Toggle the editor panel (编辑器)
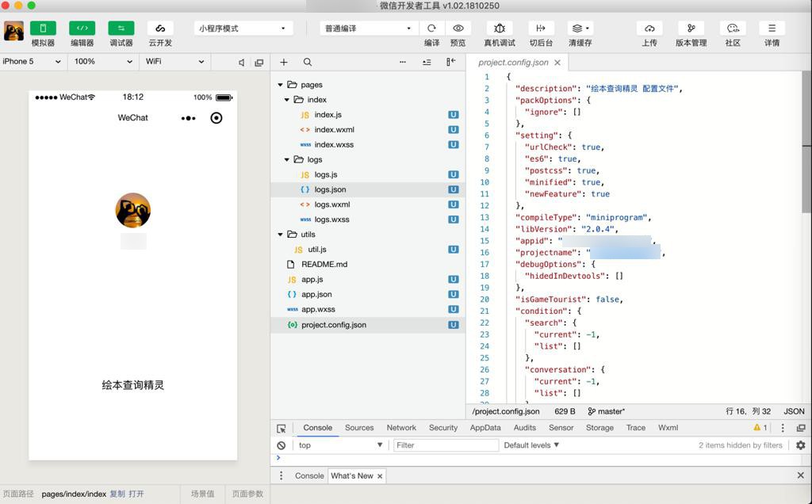The height and width of the screenshot is (504, 812). click(82, 29)
